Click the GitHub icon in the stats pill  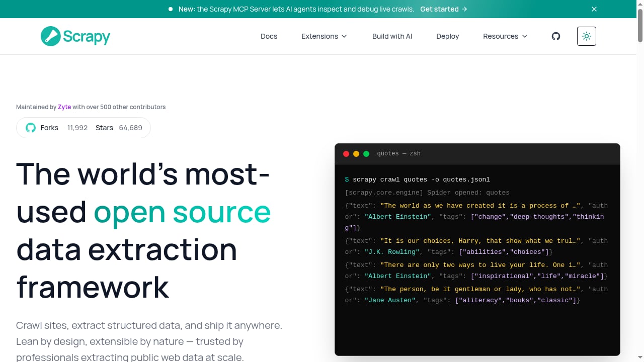point(31,128)
